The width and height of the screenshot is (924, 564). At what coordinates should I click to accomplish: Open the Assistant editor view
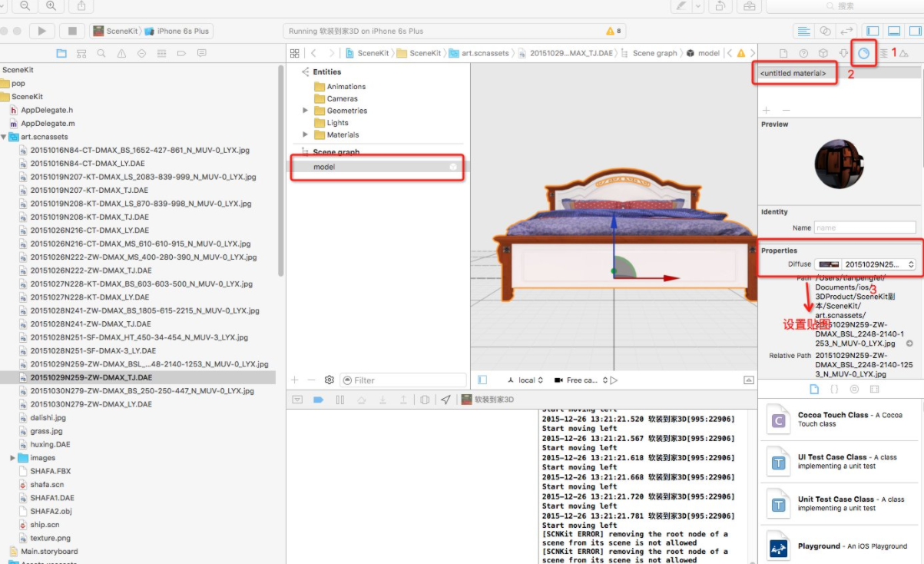(825, 31)
